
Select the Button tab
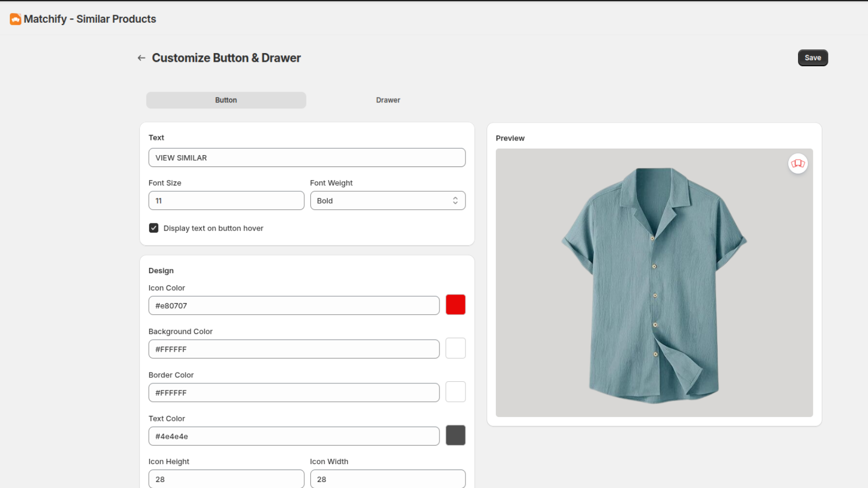pos(226,100)
